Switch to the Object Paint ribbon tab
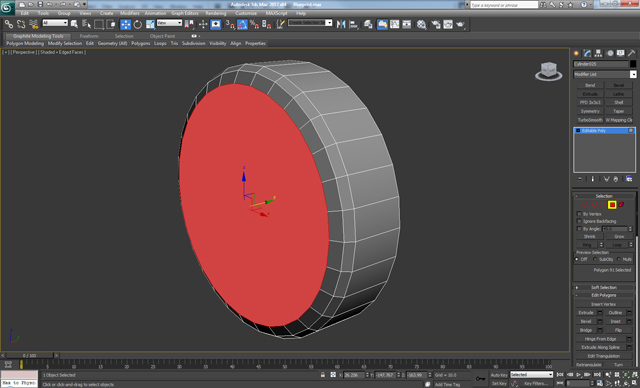 162,36
